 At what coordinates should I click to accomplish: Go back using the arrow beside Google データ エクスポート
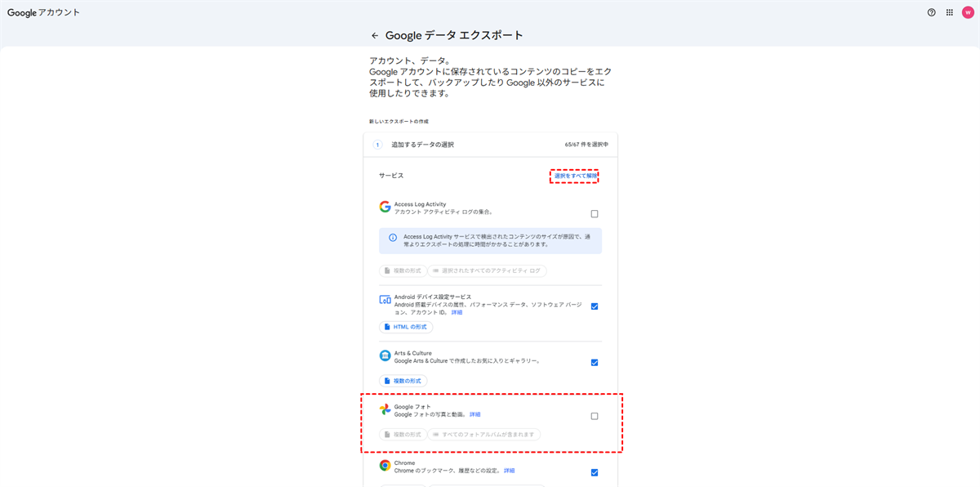[375, 36]
